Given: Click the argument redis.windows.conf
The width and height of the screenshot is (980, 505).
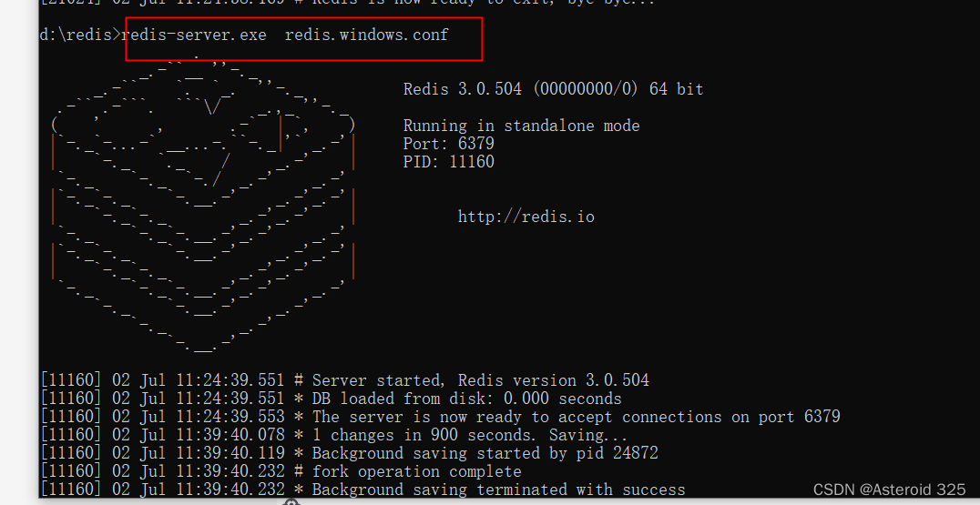Looking at the screenshot, I should 366,35.
